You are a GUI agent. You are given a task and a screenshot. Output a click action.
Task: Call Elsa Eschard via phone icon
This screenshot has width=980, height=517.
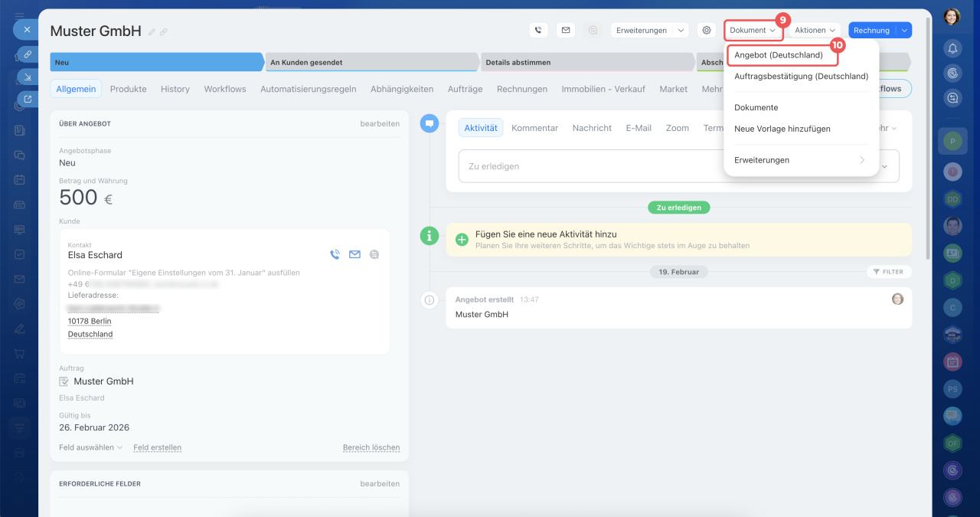(x=335, y=254)
